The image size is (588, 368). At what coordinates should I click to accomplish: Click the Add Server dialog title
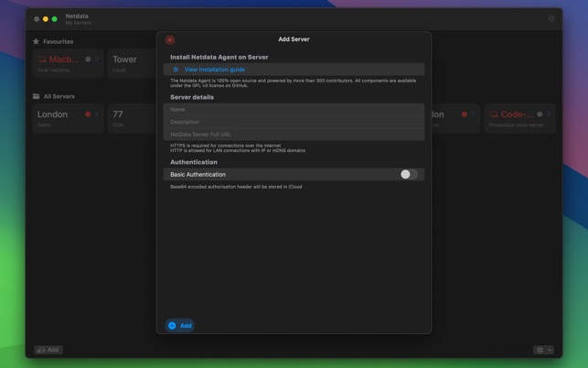(294, 39)
